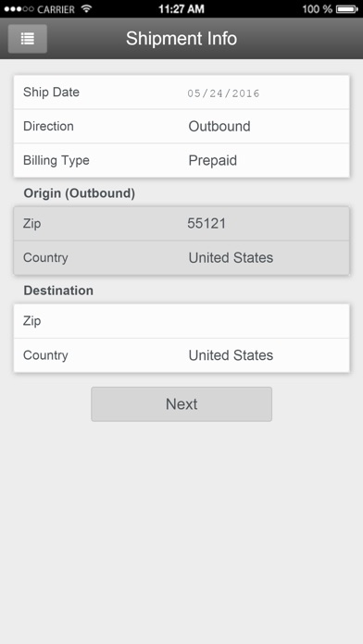Tap the 100 % battery percentage text
Screen dimensions: 363x644
point(317,9)
